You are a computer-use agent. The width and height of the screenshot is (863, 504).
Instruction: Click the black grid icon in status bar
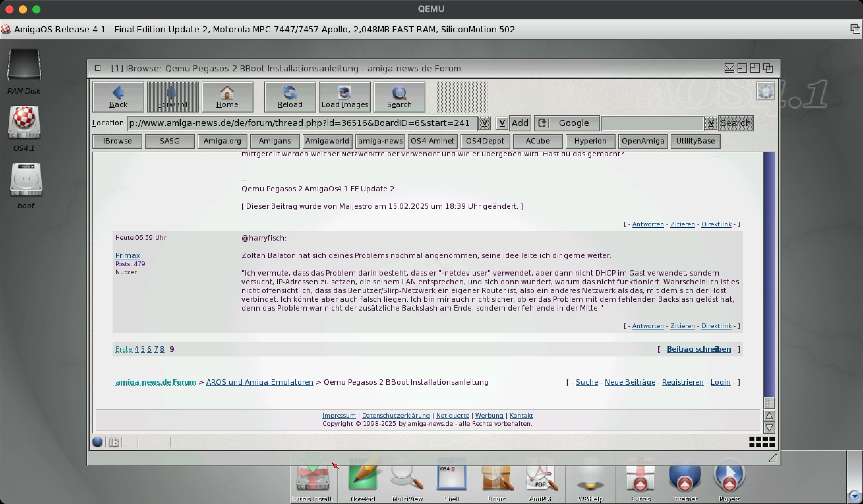762,442
